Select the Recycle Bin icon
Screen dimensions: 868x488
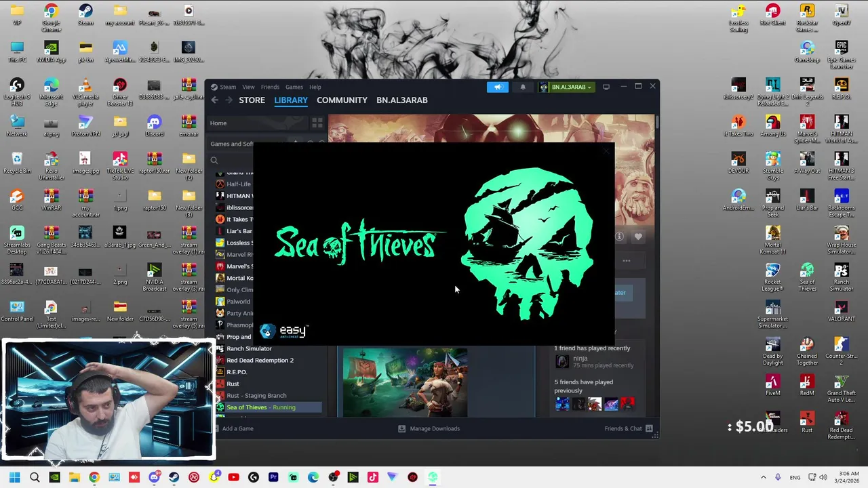pos(17,164)
